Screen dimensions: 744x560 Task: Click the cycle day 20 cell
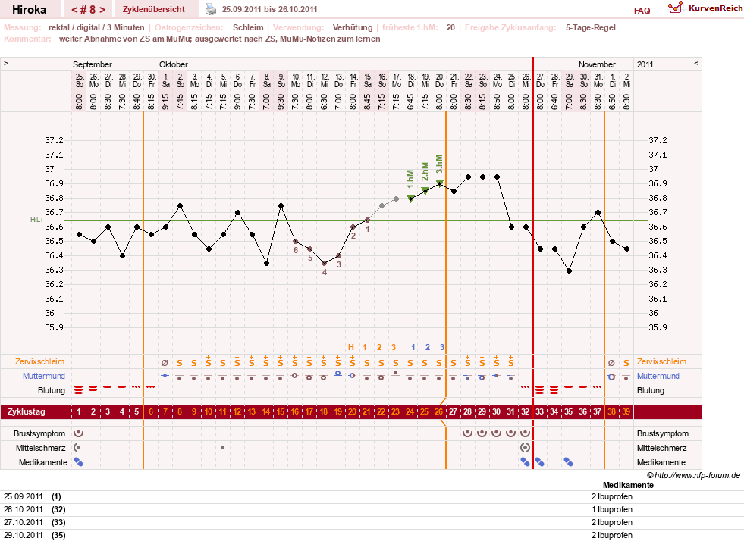coord(352,411)
